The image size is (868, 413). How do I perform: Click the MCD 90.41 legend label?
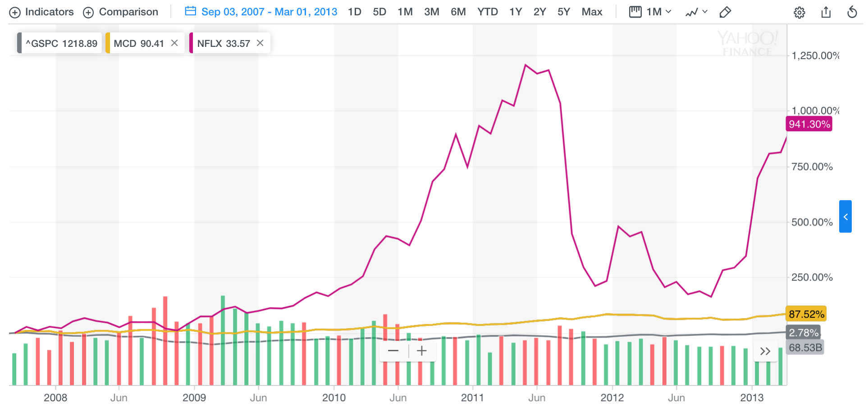[139, 43]
